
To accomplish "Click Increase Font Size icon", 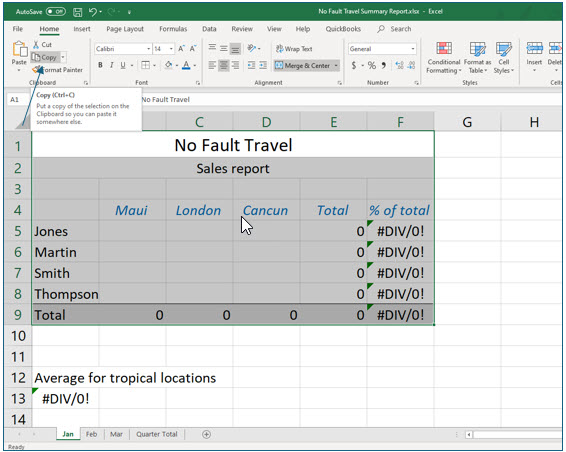I will 181,48.
